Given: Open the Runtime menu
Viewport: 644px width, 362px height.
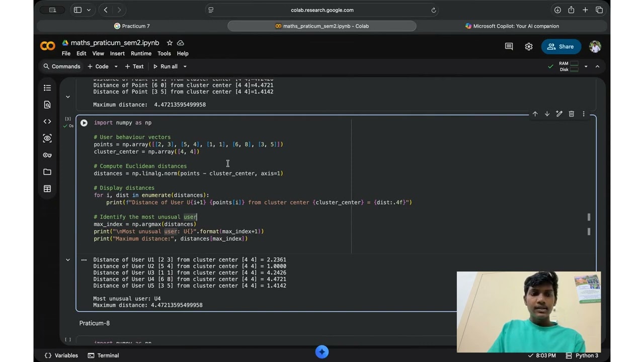Looking at the screenshot, I should click(141, 53).
